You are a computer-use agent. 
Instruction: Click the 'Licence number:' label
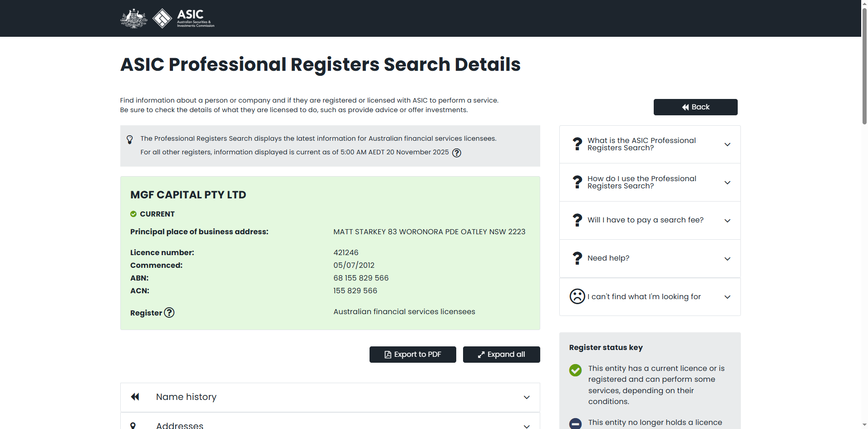[162, 252]
